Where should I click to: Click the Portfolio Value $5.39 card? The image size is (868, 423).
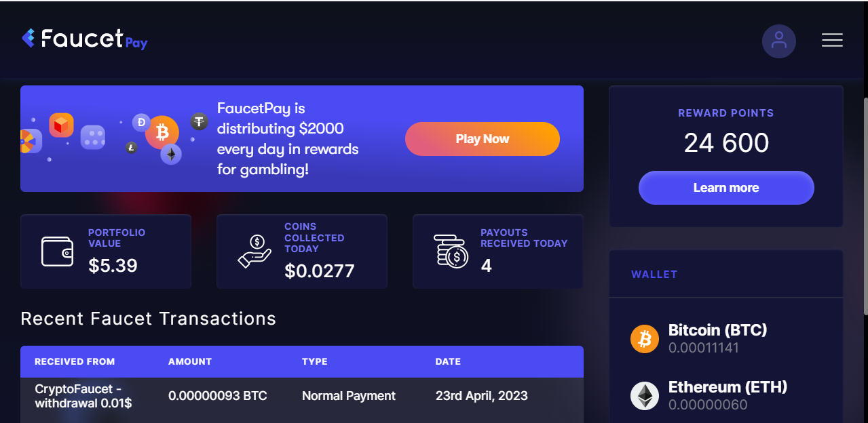click(106, 251)
